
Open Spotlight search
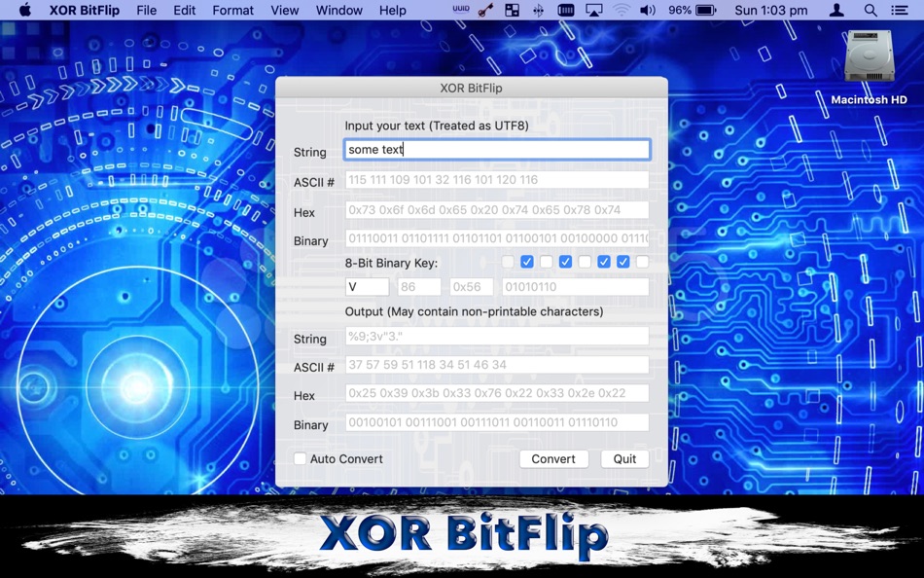871,10
